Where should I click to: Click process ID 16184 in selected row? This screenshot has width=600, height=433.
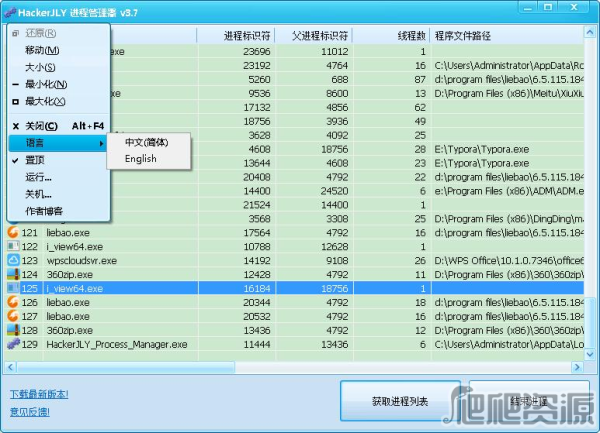(257, 288)
